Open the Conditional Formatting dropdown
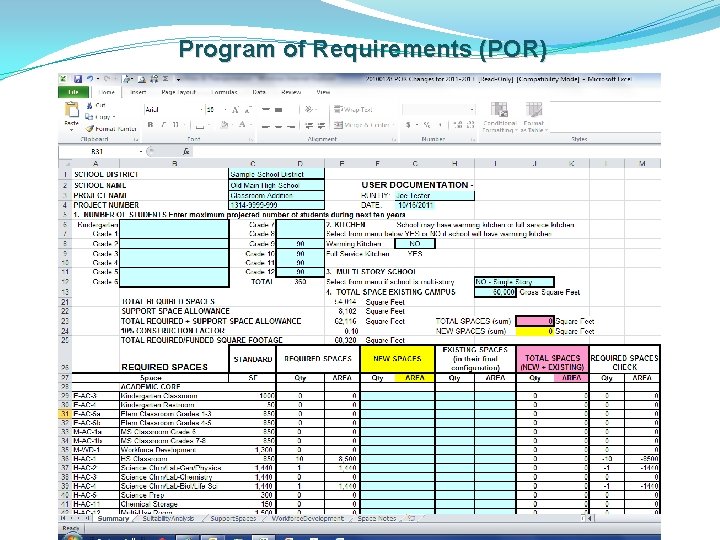 [x=500, y=118]
